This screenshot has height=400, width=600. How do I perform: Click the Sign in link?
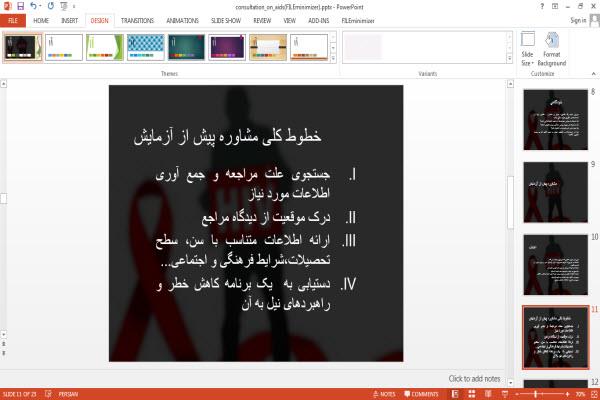point(578,20)
